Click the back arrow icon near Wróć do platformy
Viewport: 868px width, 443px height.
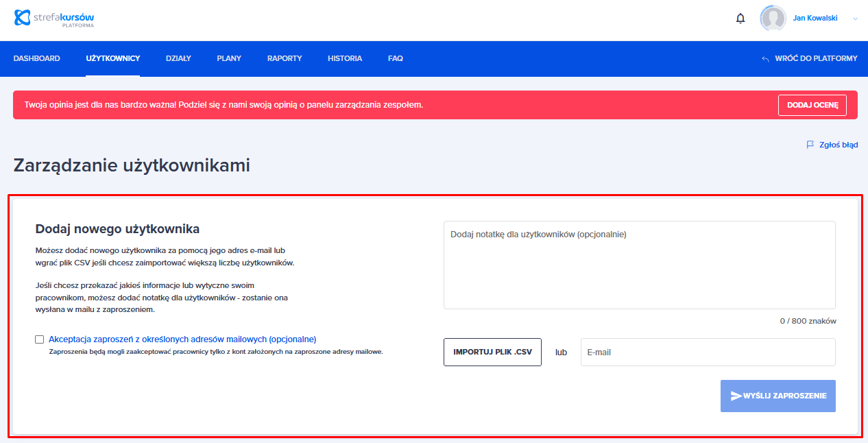coord(765,59)
